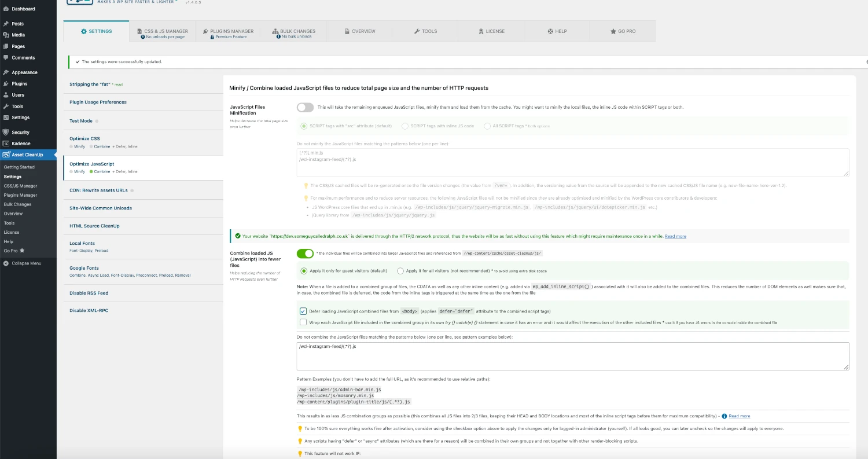Click the OVERVIEW tab document icon
The image size is (868, 459).
(347, 31)
